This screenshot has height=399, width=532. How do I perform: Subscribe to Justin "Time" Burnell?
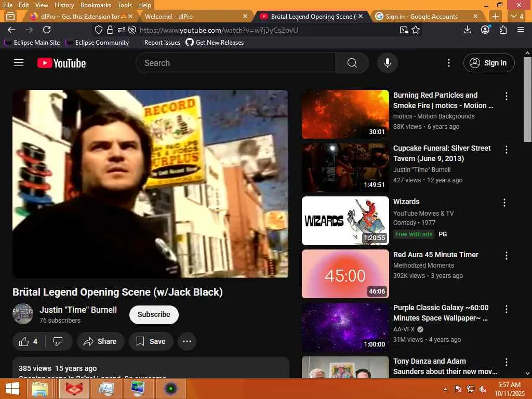[x=154, y=314]
